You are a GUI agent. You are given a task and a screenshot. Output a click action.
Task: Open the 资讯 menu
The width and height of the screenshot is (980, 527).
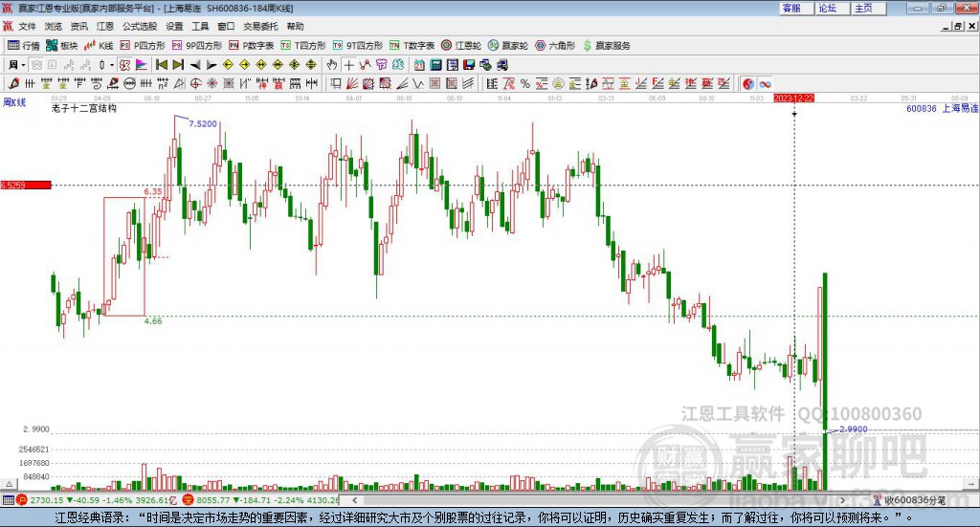[x=79, y=26]
